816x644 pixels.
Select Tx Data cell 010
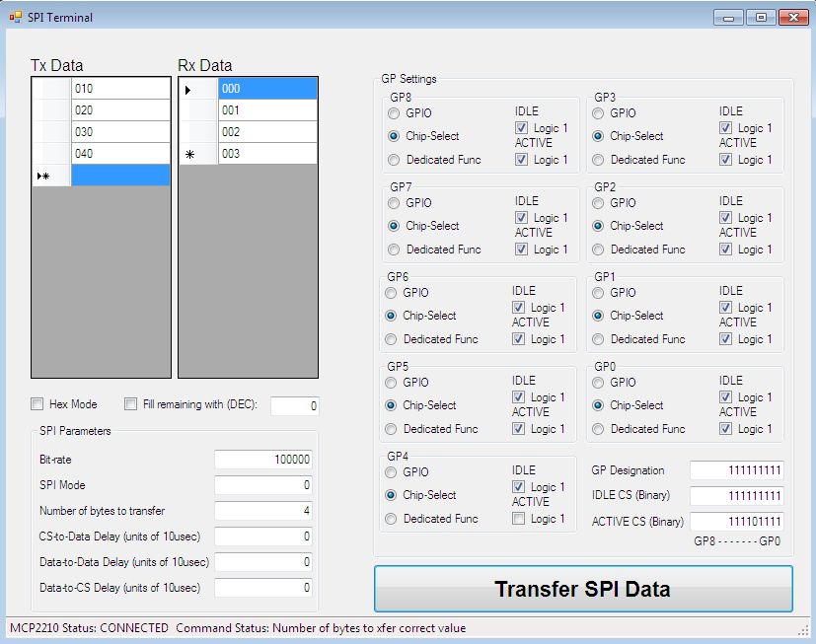tap(120, 89)
